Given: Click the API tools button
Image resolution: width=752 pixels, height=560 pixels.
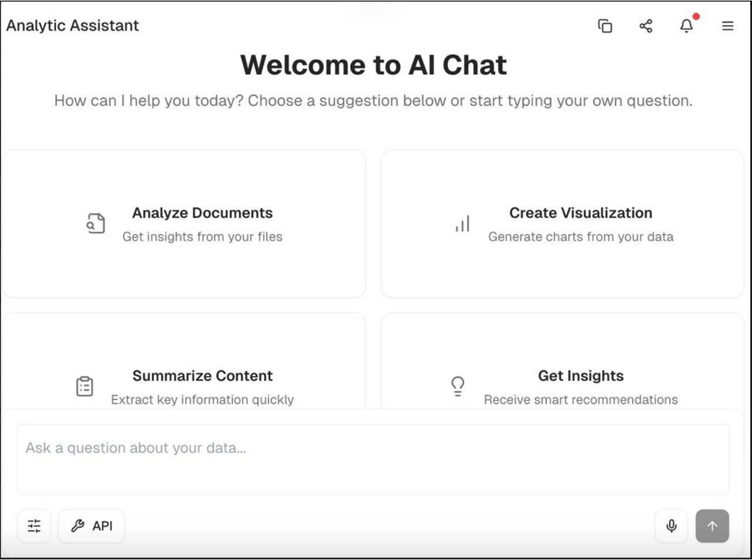Looking at the screenshot, I should pyautogui.click(x=92, y=526).
